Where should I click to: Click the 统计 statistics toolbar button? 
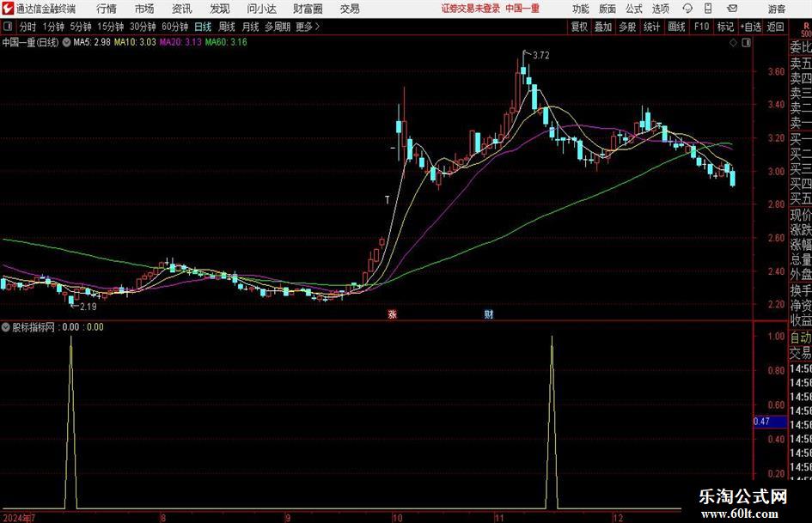coord(651,27)
